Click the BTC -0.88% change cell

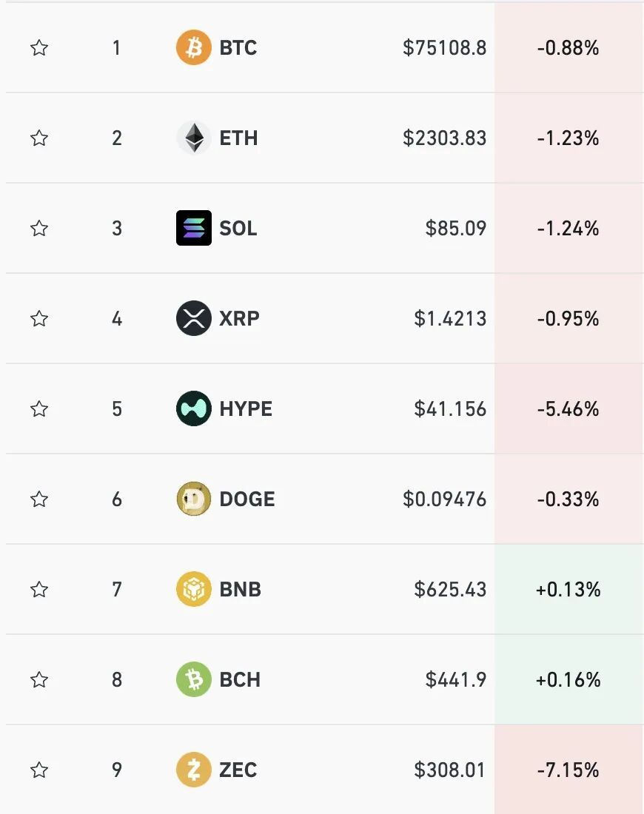point(568,48)
